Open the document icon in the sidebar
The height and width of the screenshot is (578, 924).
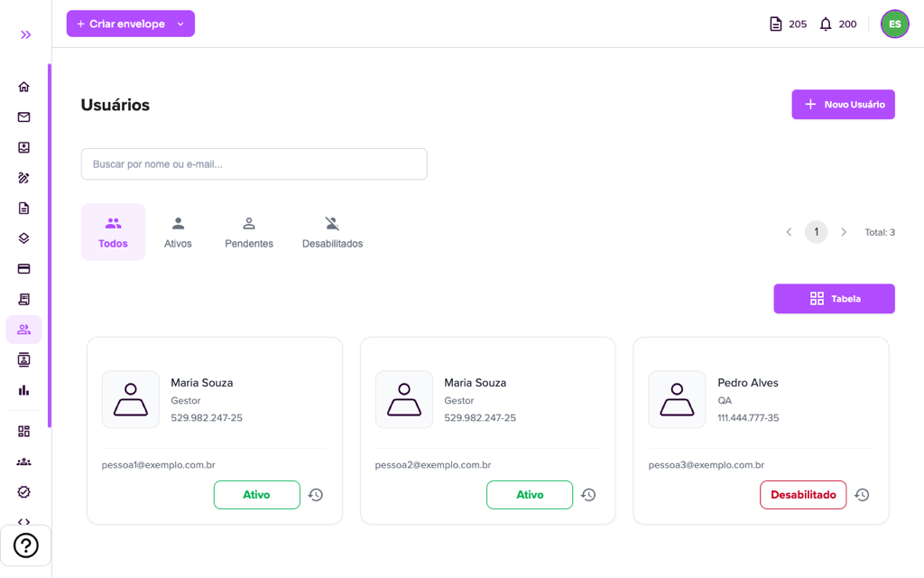coord(23,209)
